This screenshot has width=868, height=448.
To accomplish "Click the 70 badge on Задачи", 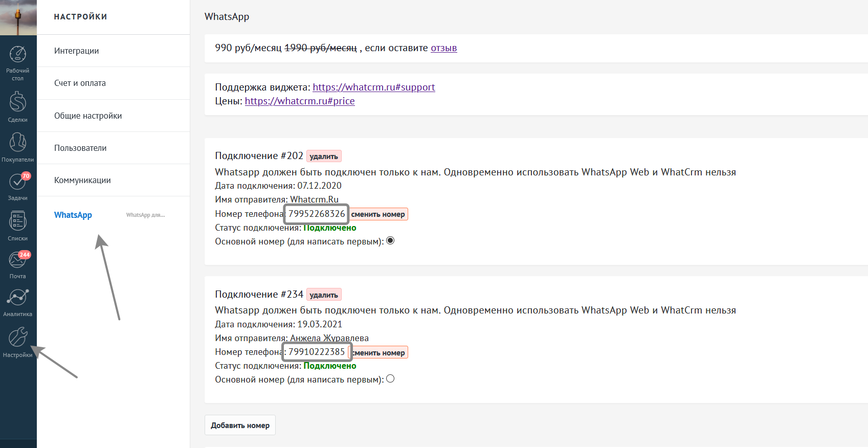I will point(26,176).
